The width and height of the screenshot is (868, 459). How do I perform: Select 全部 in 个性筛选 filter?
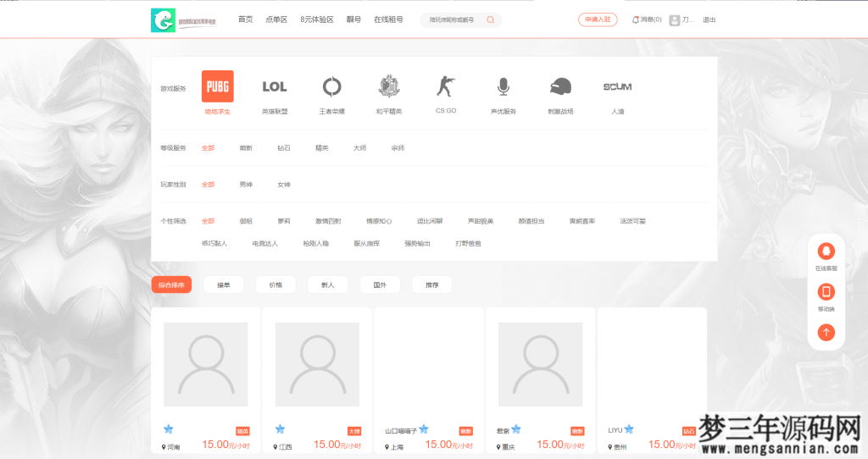coord(209,221)
